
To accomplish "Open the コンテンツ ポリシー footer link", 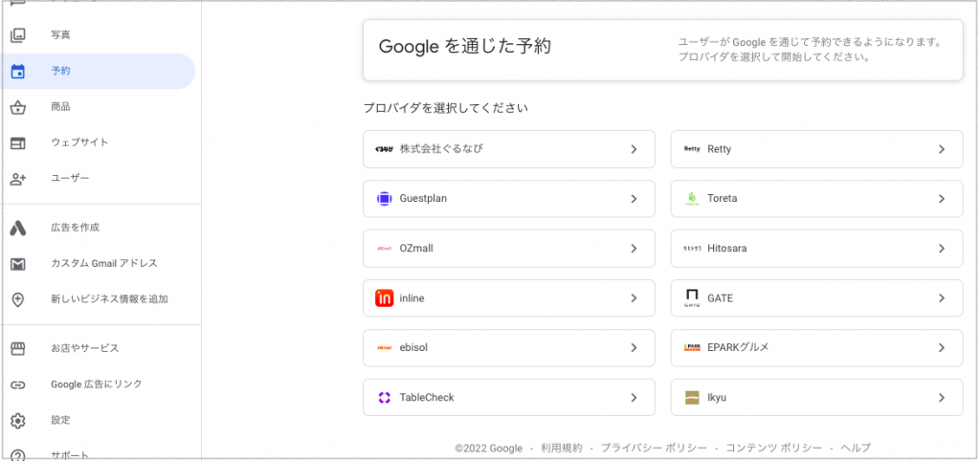I will pos(773,448).
